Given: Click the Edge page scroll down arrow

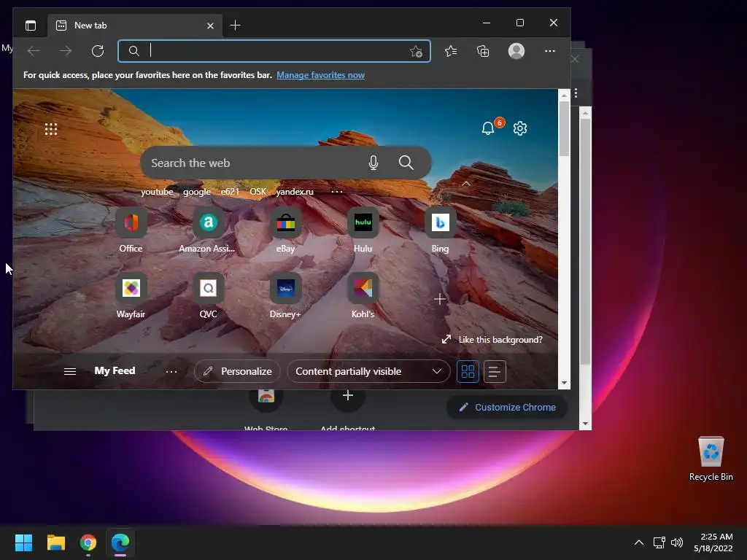Looking at the screenshot, I should (564, 383).
